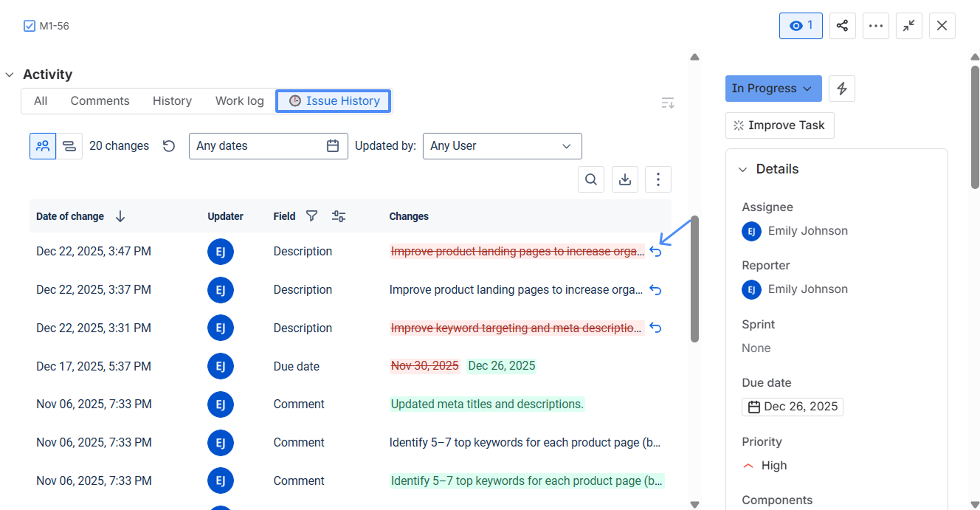
Task: Toggle the watch eye button
Action: click(801, 26)
